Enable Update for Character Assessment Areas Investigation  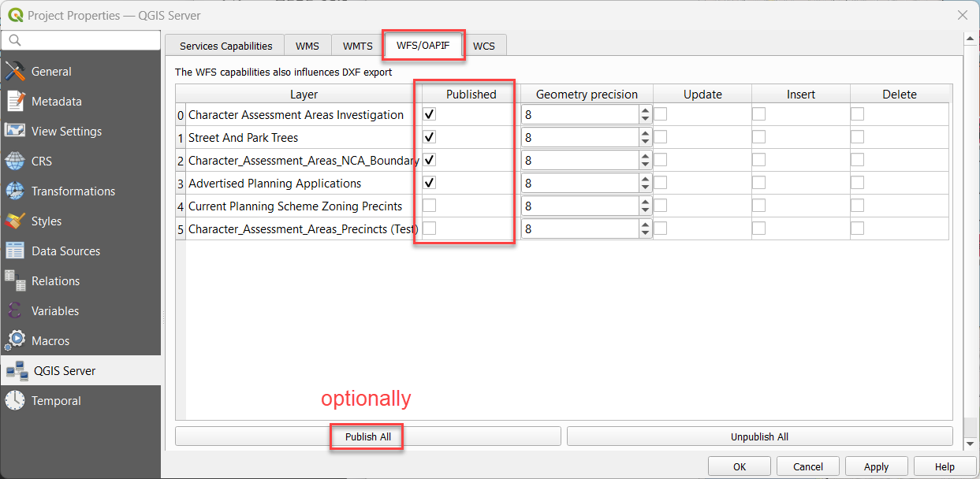[660, 113]
